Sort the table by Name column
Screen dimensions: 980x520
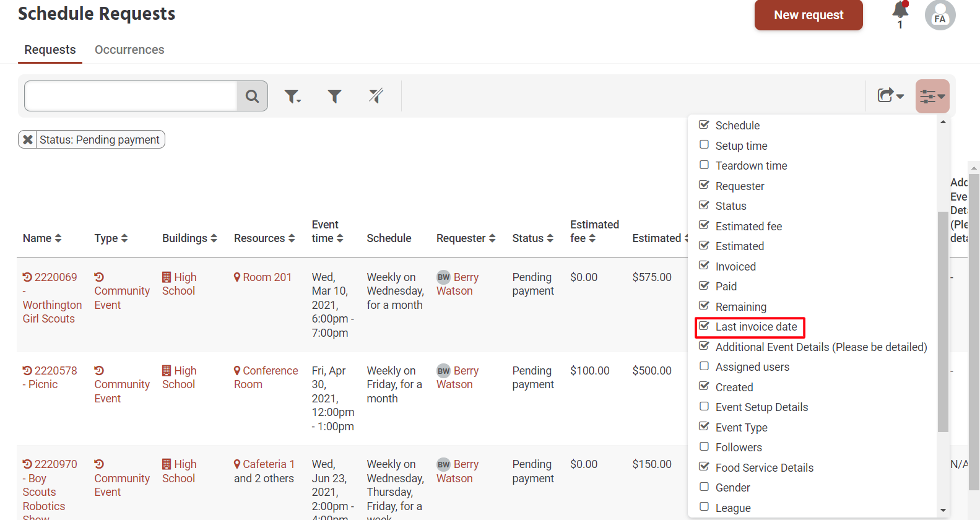click(x=42, y=238)
